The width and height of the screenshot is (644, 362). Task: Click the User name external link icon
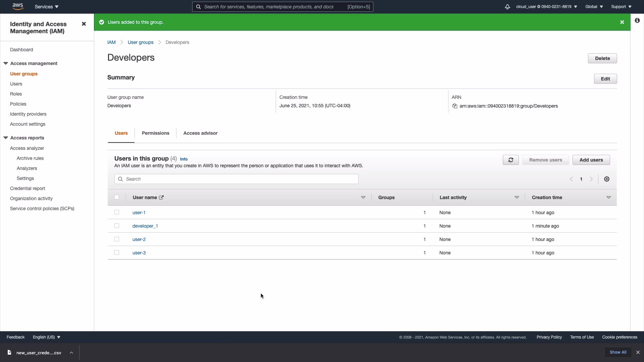click(x=161, y=197)
